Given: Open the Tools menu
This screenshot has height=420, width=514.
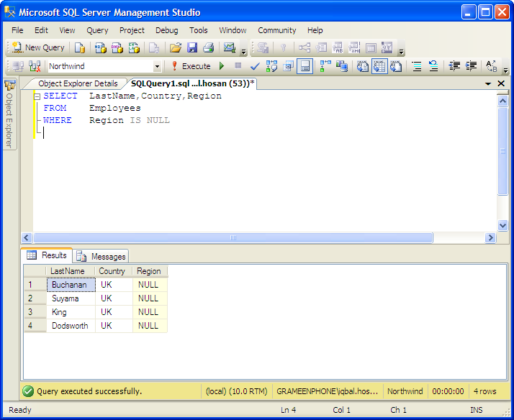Looking at the screenshot, I should coord(199,30).
